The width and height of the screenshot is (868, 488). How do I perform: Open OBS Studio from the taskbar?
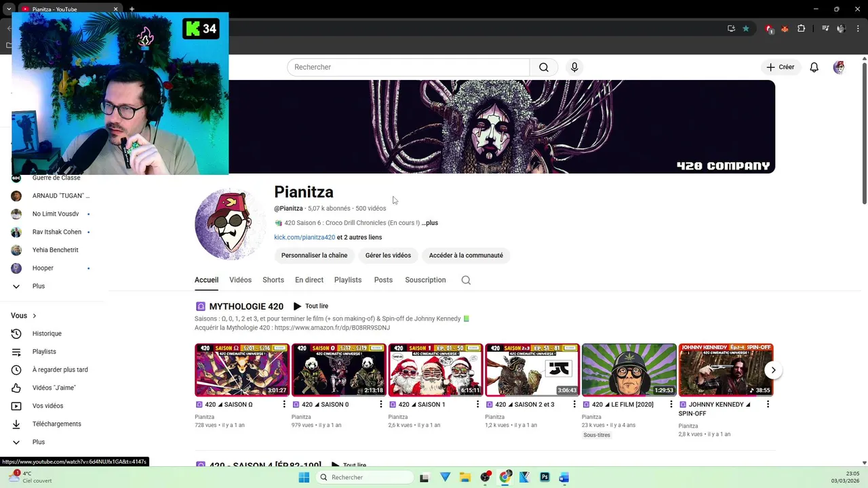[485, 477]
